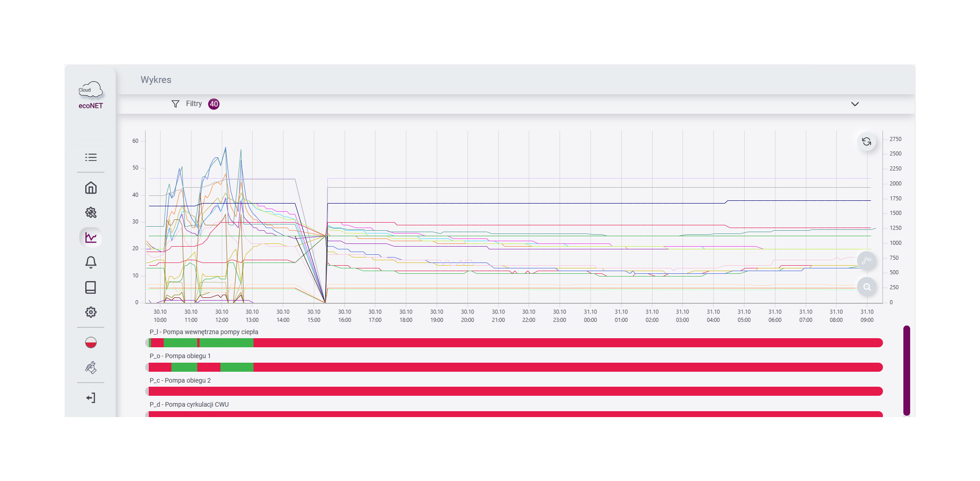Open the bottom gear settings icon
This screenshot has height=481, width=980.
[x=91, y=312]
